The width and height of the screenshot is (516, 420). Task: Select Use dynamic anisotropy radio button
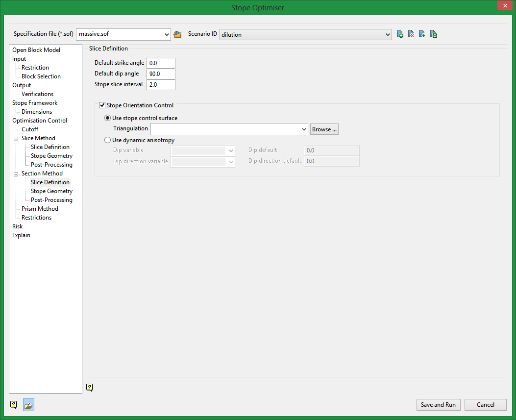pyautogui.click(x=108, y=140)
